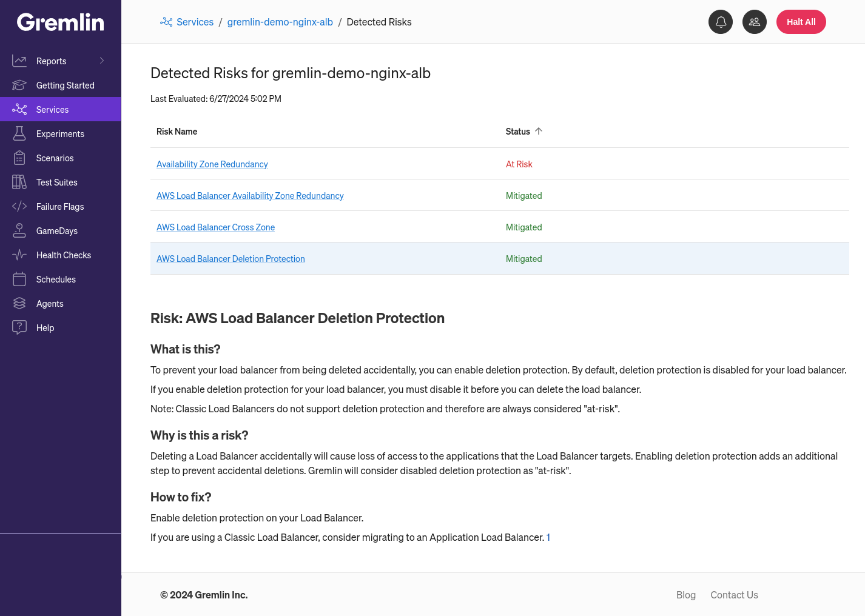This screenshot has width=865, height=616.
Task: Expand the Reports submenu chevron
Action: click(102, 61)
